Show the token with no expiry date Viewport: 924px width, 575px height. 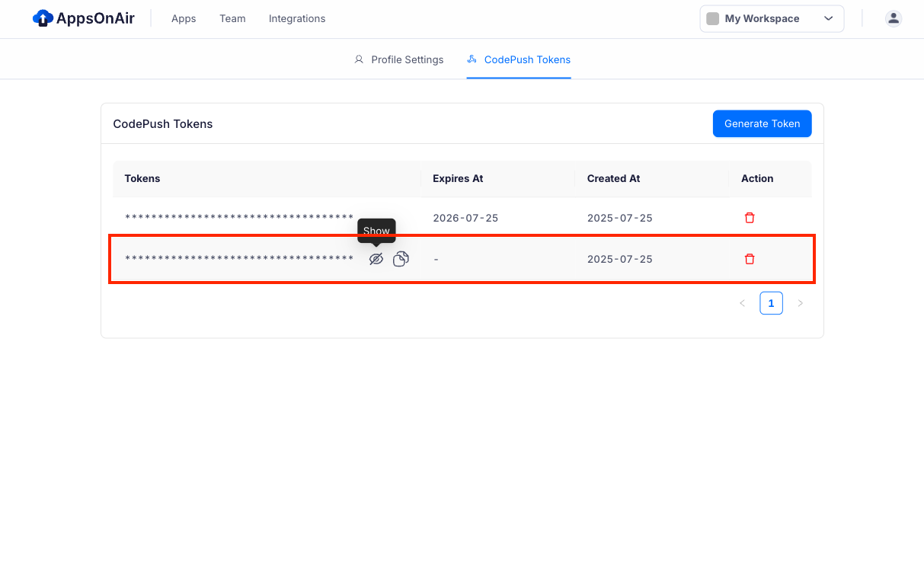376,259
